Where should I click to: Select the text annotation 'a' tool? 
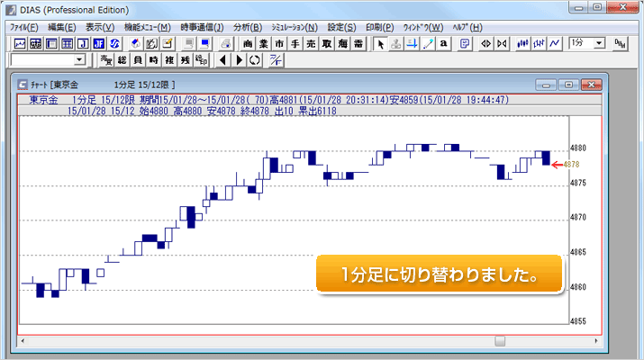coord(445,43)
